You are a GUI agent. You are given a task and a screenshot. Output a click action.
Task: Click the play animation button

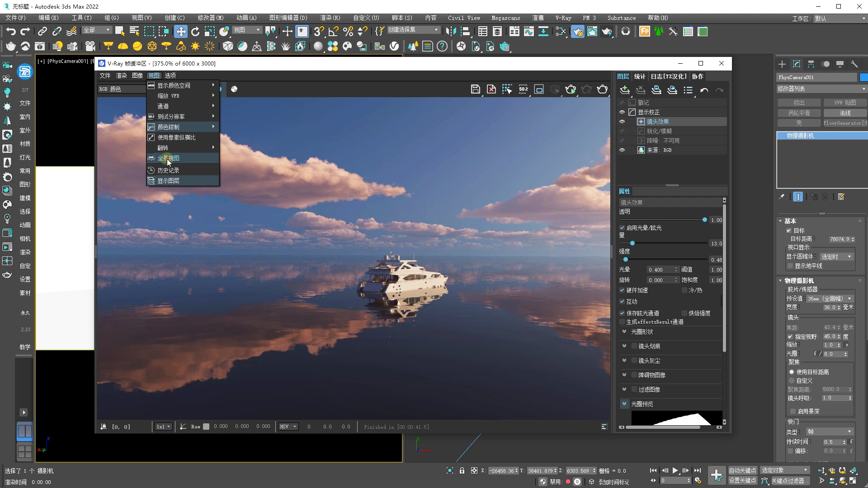pyautogui.click(x=675, y=470)
